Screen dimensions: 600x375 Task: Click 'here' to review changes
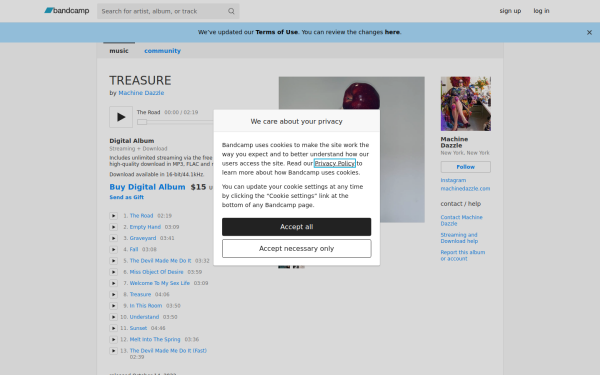click(392, 32)
